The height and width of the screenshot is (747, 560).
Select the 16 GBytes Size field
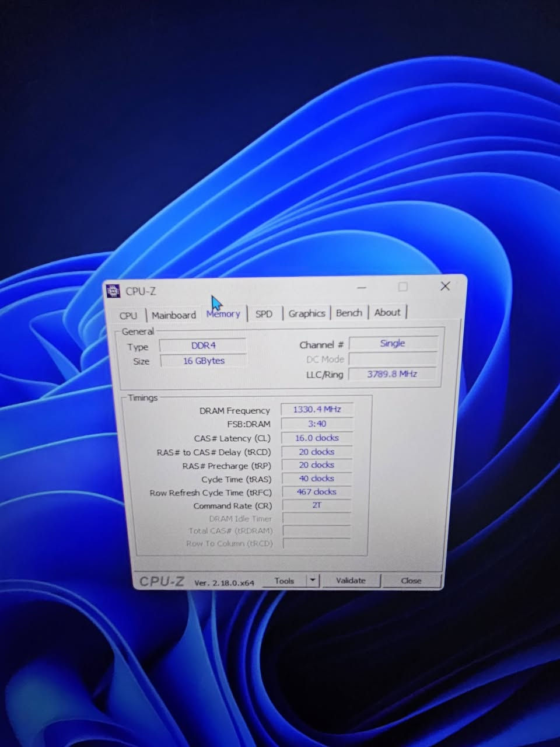pyautogui.click(x=204, y=361)
